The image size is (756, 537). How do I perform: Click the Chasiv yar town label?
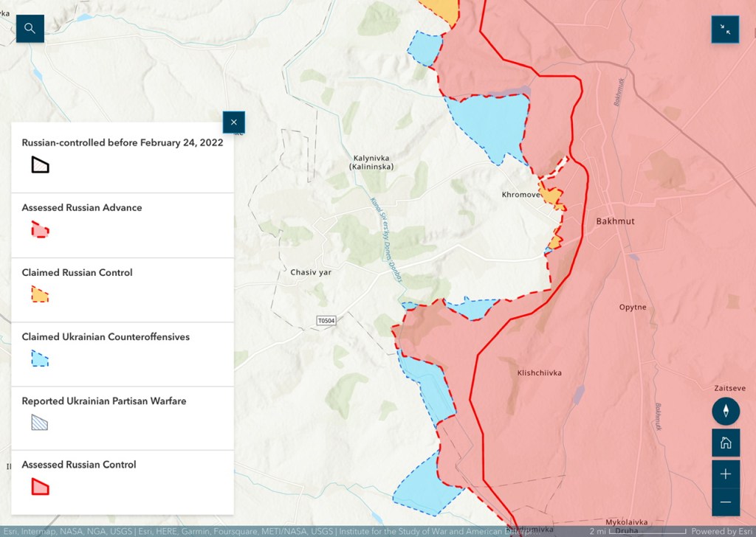coord(311,273)
